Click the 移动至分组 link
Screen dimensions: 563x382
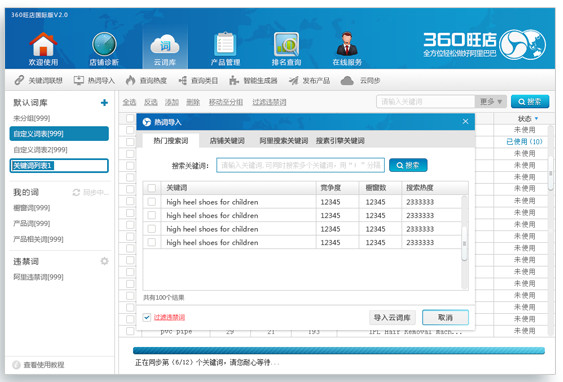[x=226, y=102]
